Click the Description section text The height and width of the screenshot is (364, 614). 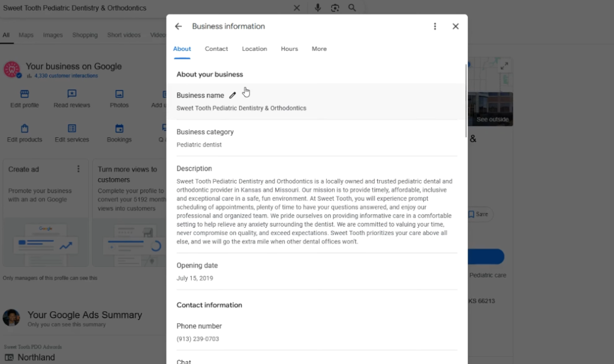point(314,211)
